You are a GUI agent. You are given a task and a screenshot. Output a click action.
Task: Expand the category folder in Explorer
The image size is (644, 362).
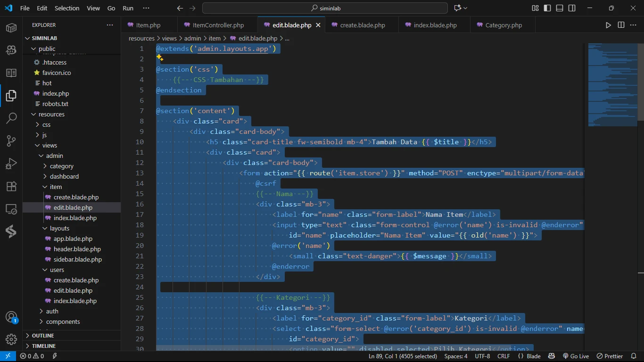(x=61, y=166)
